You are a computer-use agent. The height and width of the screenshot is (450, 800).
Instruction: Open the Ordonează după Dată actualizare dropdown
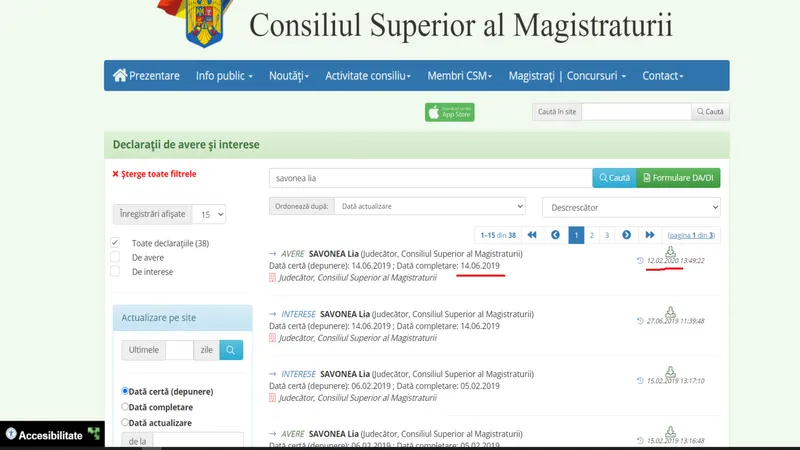coord(430,206)
